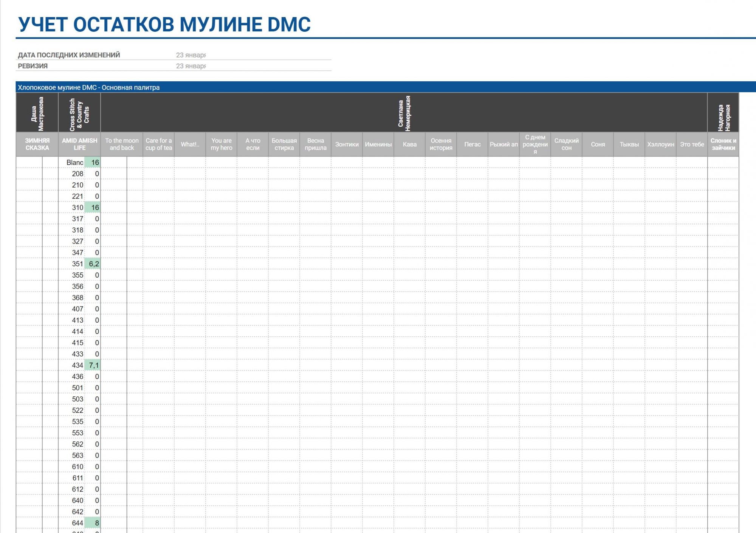
Task: Select the To the moon and back column
Action: (x=122, y=144)
